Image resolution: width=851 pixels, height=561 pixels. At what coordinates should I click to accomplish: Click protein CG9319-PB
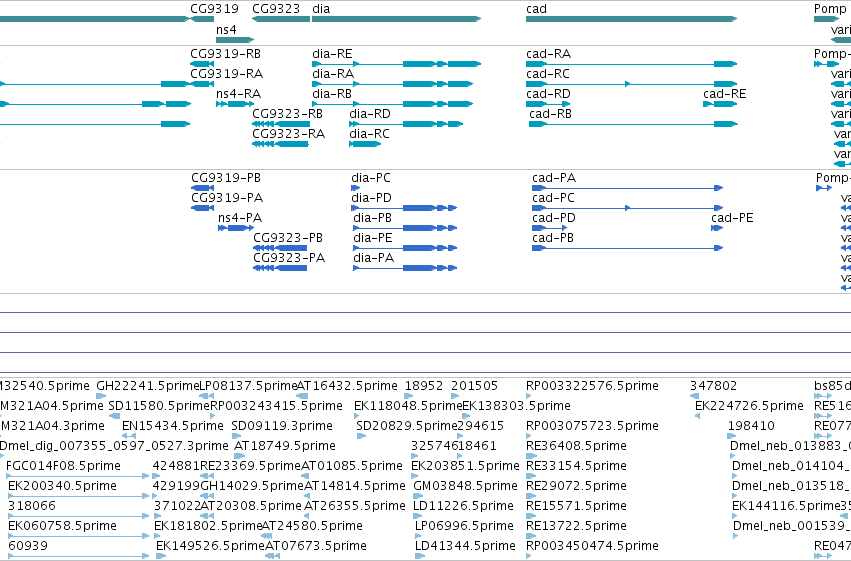click(226, 178)
